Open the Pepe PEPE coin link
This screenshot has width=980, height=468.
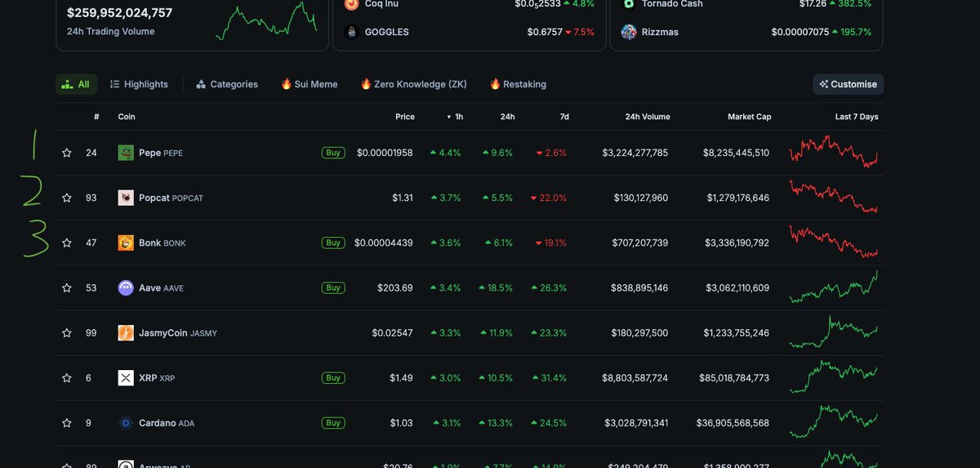(x=161, y=153)
